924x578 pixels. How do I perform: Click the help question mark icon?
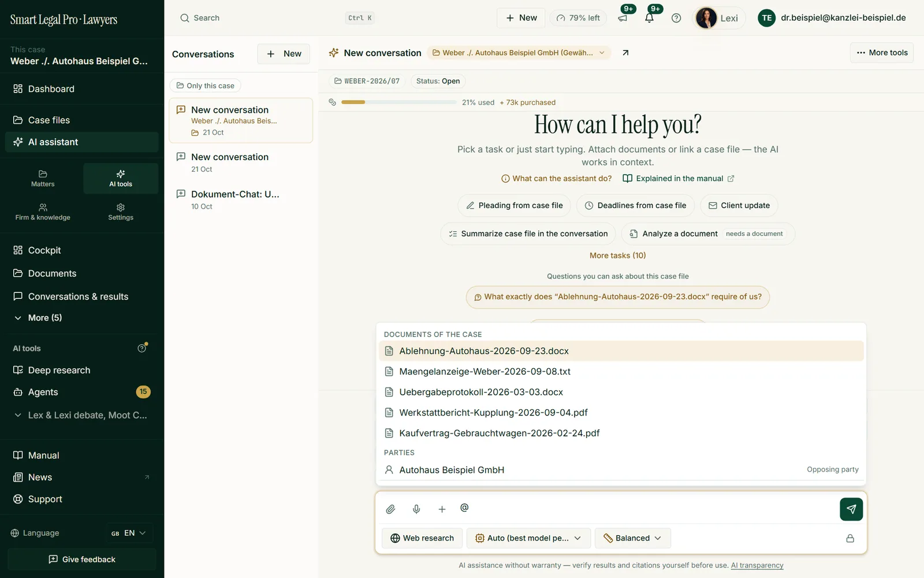676,18
